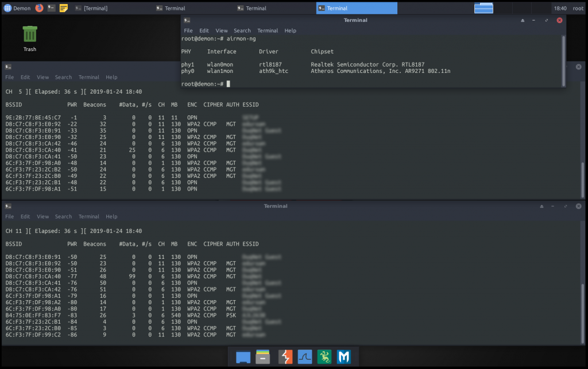Launch the green gecko security tool in the dock

point(326,356)
